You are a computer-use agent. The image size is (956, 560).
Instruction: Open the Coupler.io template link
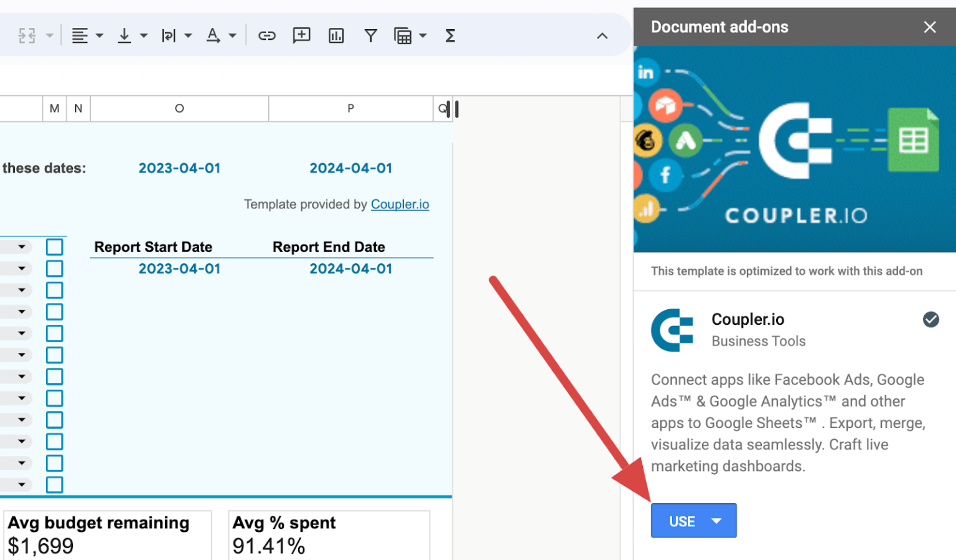[x=400, y=204]
